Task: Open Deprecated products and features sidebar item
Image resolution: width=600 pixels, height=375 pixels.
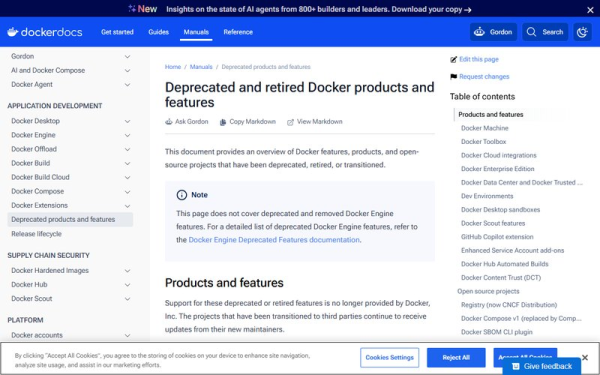Action: (x=70, y=220)
